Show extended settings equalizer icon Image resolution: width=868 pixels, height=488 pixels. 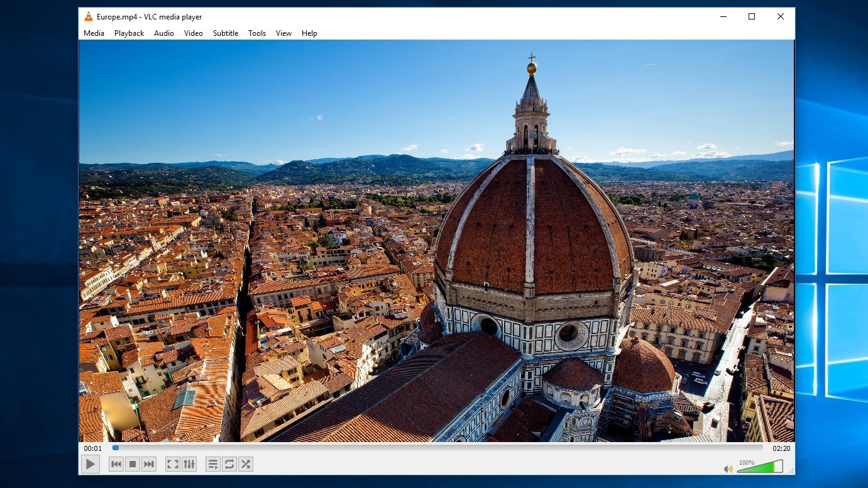[x=189, y=465]
